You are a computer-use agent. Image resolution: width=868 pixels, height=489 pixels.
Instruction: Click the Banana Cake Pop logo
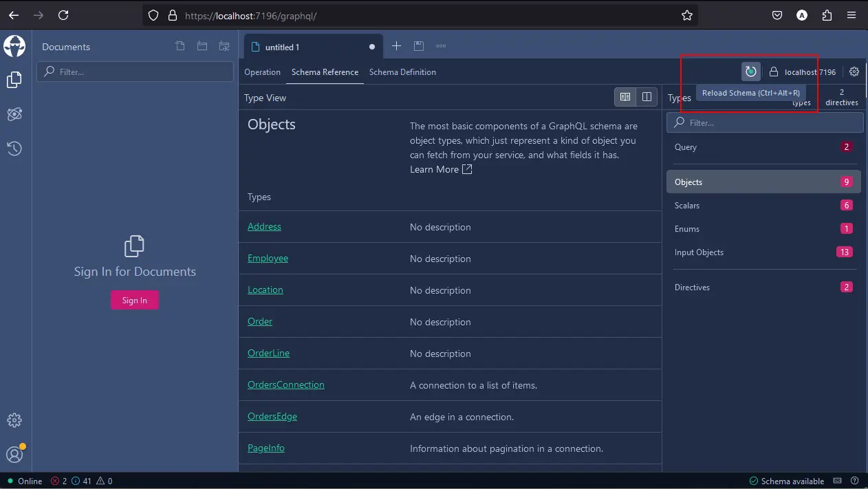(x=14, y=46)
